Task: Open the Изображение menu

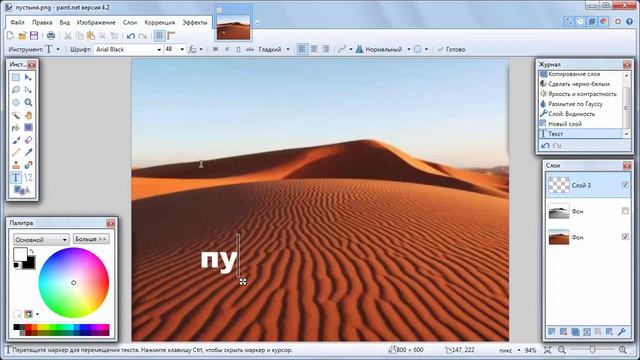Action: (x=96, y=22)
